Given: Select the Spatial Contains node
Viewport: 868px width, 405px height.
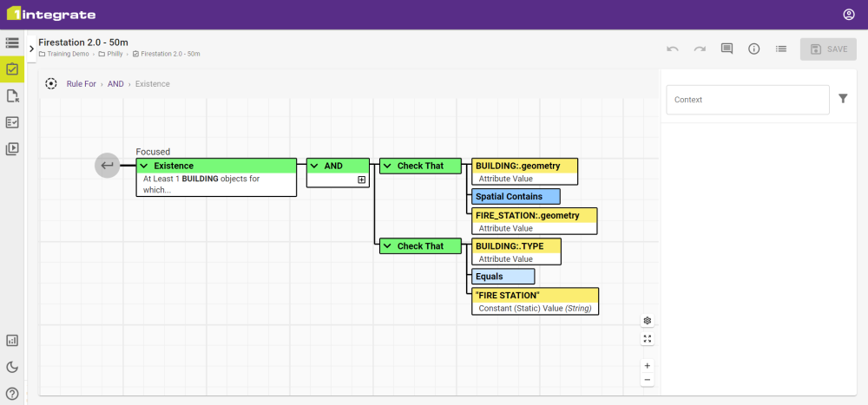Looking at the screenshot, I should [516, 196].
